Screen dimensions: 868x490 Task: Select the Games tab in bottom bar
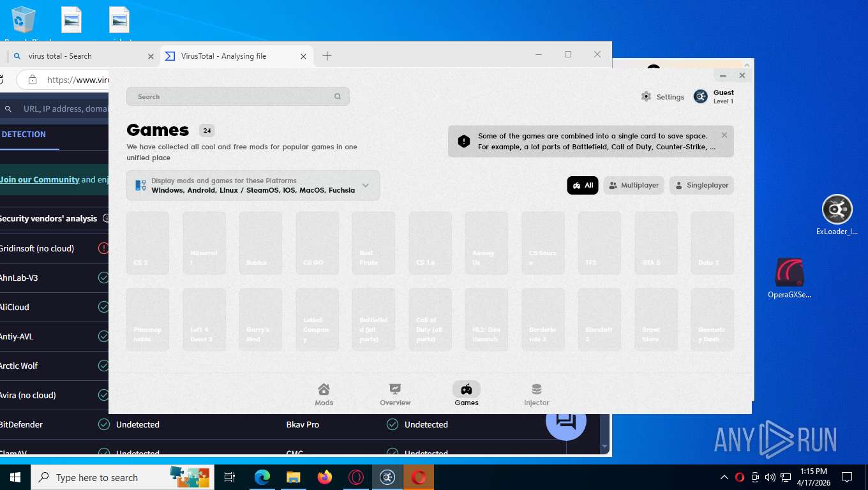pyautogui.click(x=467, y=394)
